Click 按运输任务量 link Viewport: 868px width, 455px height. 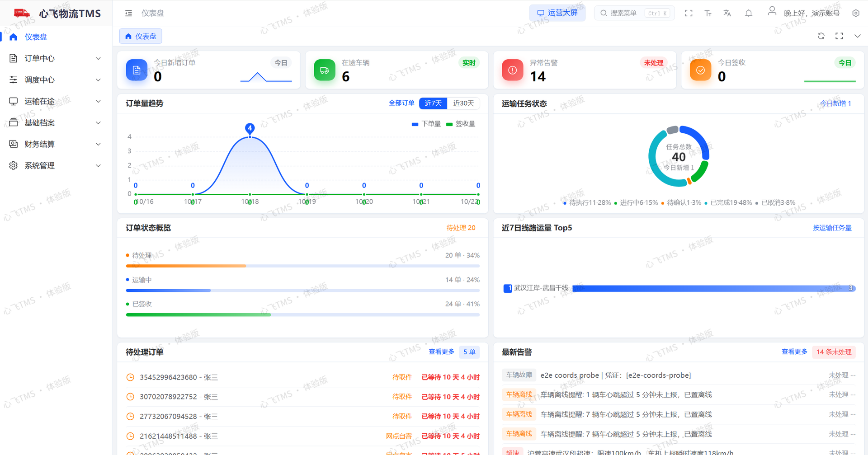tap(832, 228)
